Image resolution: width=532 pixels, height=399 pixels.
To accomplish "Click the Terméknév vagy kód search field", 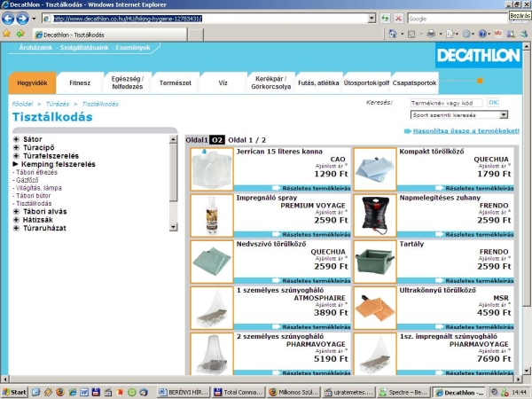I will click(446, 103).
